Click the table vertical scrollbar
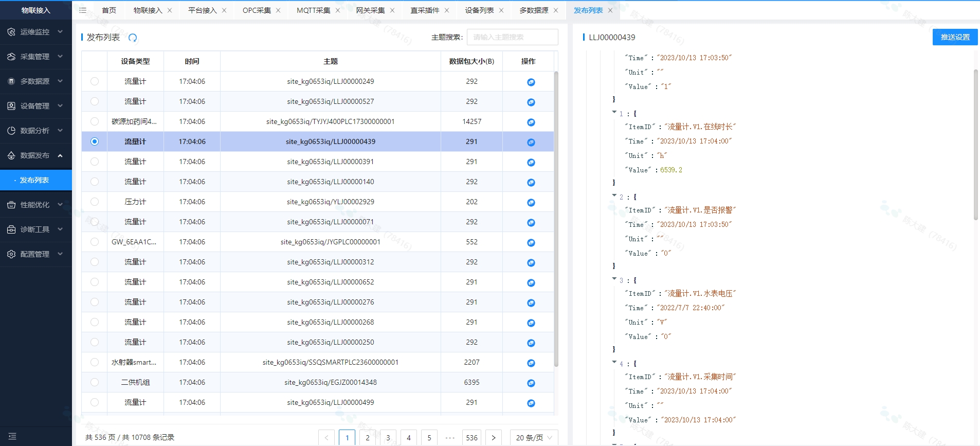This screenshot has height=446, width=980. (x=556, y=219)
